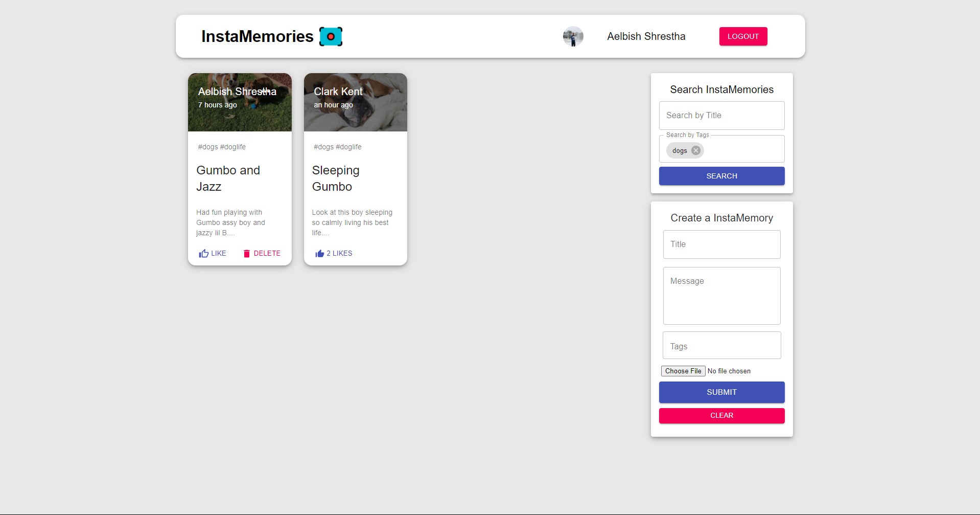This screenshot has width=980, height=515.
Task: Click the thumbs-up icon on Gumbo and Jazz
Action: pyautogui.click(x=203, y=253)
